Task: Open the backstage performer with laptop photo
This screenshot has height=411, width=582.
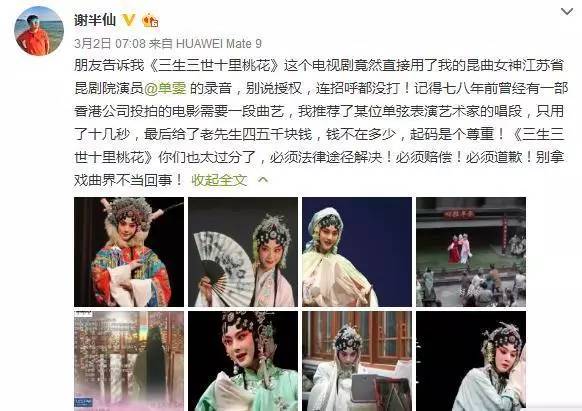Action: [357, 361]
